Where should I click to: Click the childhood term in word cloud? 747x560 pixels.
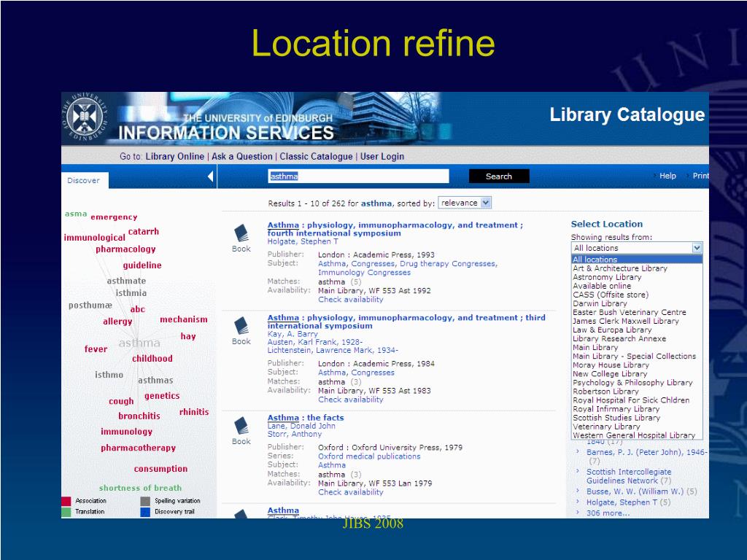tap(152, 359)
